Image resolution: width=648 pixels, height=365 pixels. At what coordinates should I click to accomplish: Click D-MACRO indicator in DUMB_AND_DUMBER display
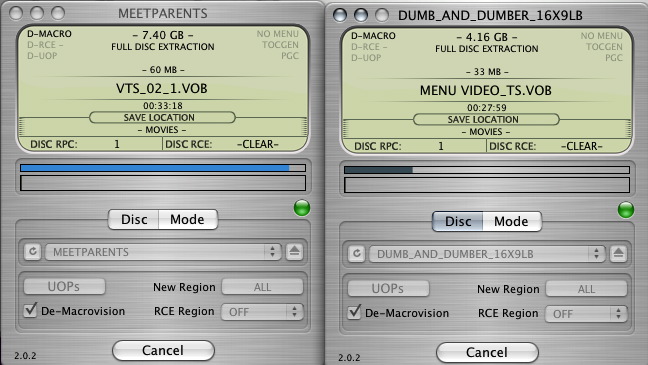(x=373, y=36)
